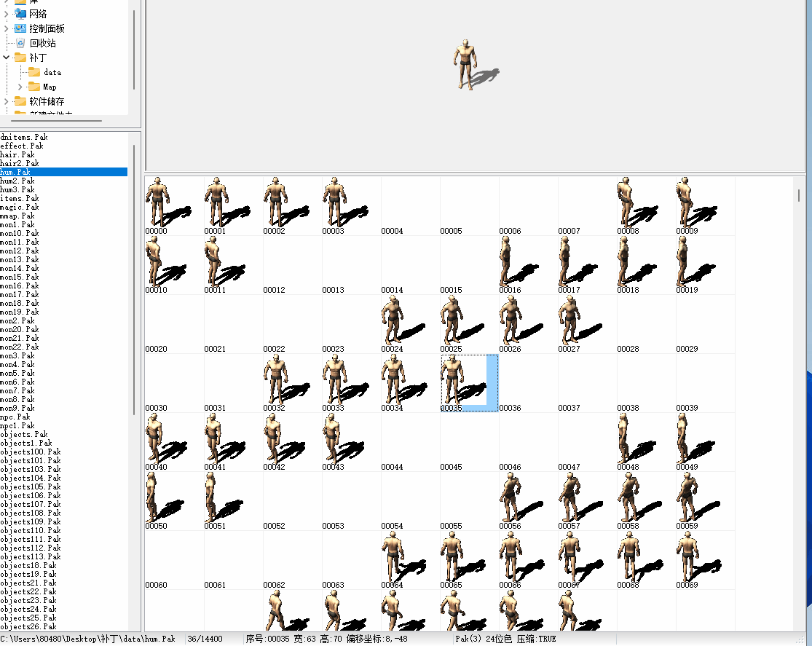Open mmap.Pak in the file list
The width and height of the screenshot is (812, 646).
(x=17, y=216)
